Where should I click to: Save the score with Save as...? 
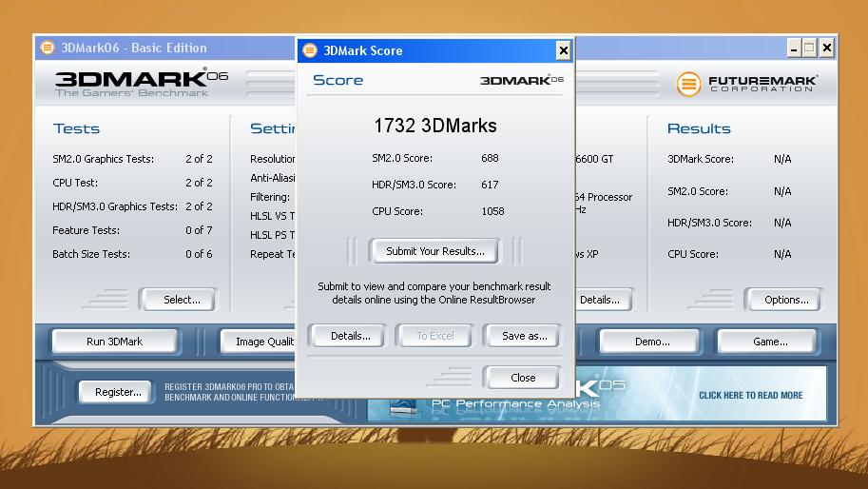524,336
